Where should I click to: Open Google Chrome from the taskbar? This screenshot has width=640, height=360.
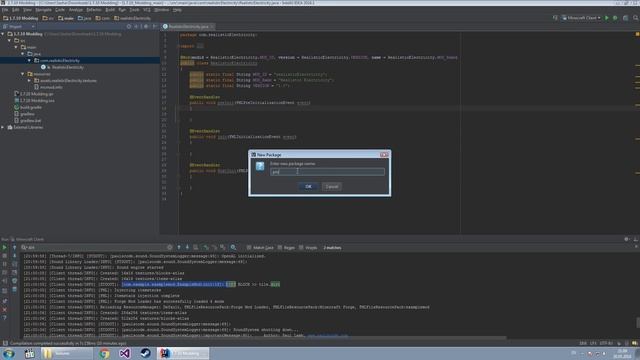pyautogui.click(x=104, y=353)
